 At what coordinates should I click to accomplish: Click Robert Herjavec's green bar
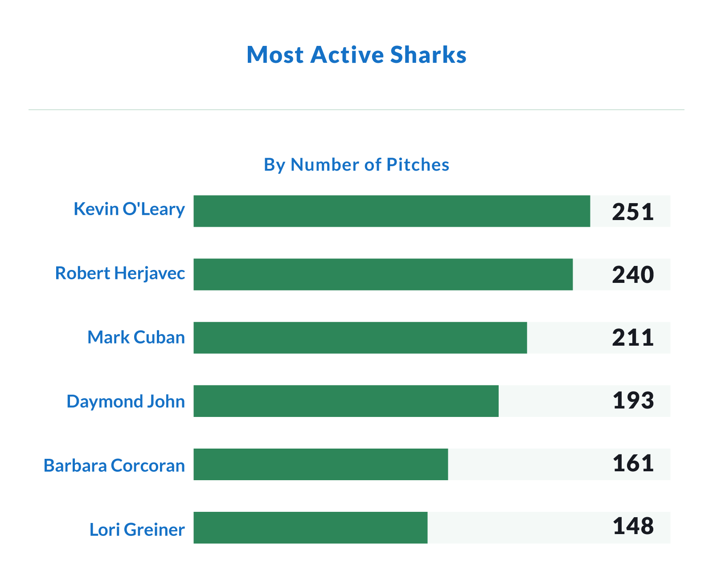click(383, 274)
